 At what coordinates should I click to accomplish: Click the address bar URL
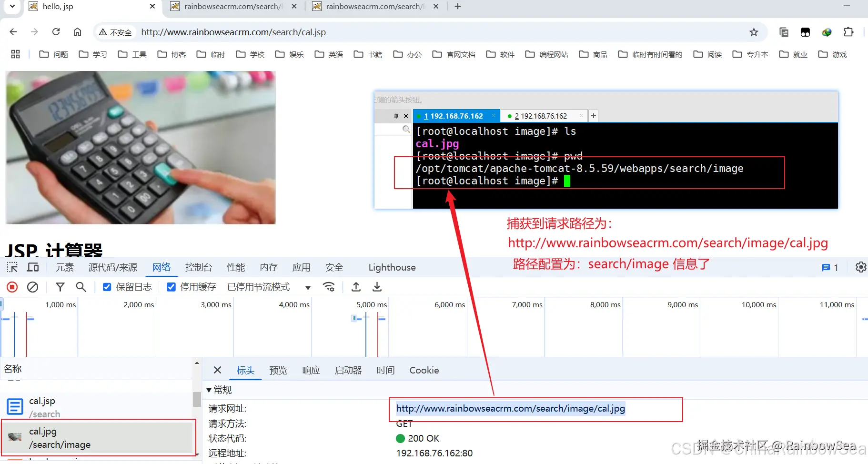[x=233, y=32]
